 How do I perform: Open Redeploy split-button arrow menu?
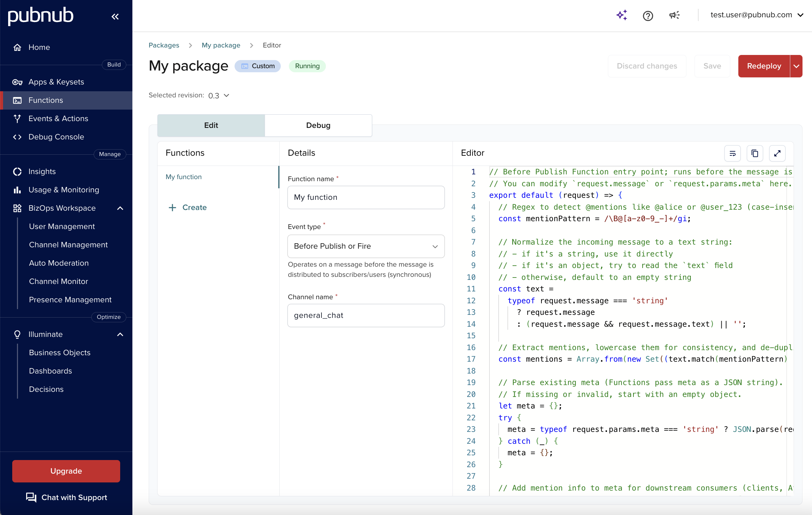[x=796, y=66]
